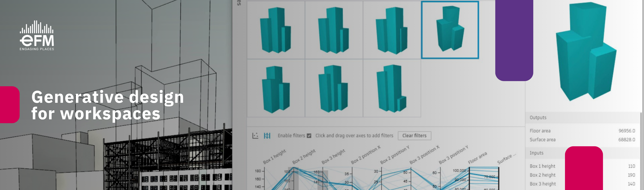The width and height of the screenshot is (644, 190).
Task: Click the Floor area axis label in chart
Action: (477, 158)
